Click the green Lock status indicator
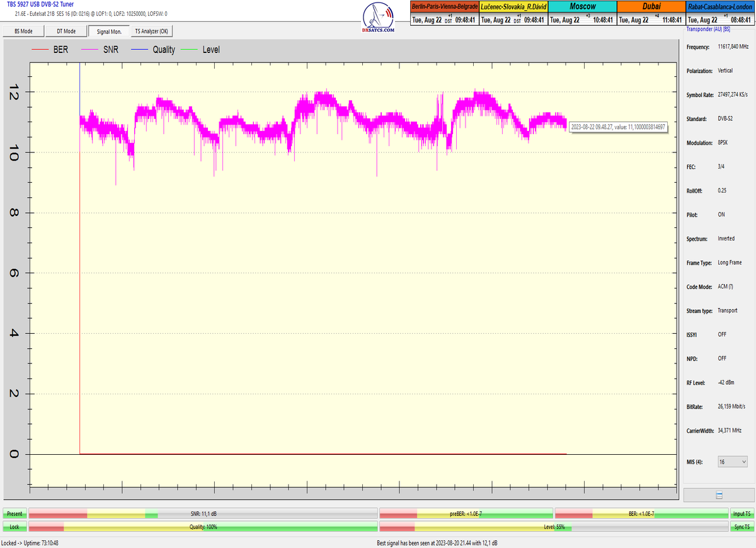 tap(14, 526)
